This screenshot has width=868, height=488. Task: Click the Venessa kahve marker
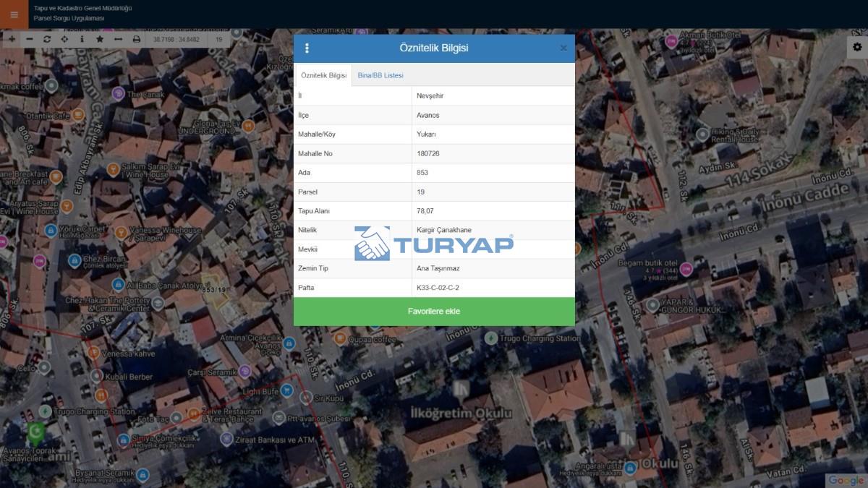pos(93,352)
